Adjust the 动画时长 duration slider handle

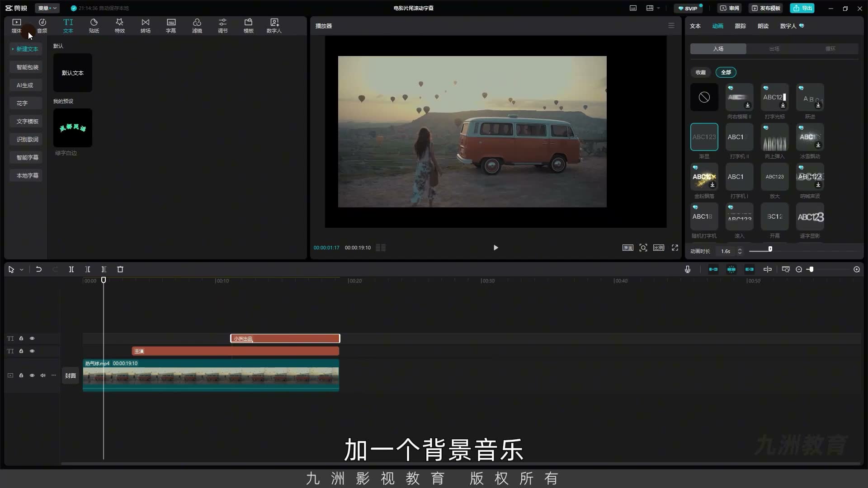coord(770,249)
